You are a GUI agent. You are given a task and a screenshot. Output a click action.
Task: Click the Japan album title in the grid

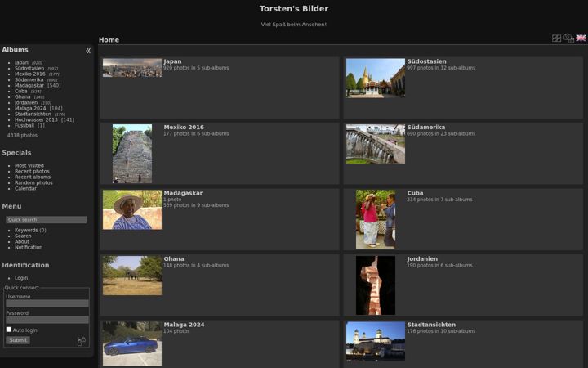pos(172,61)
